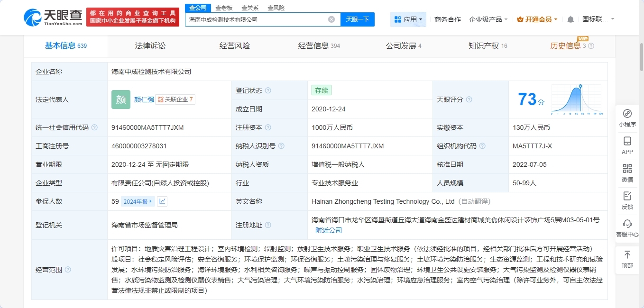
Task: Open the notification bell icon
Action: pos(570,19)
